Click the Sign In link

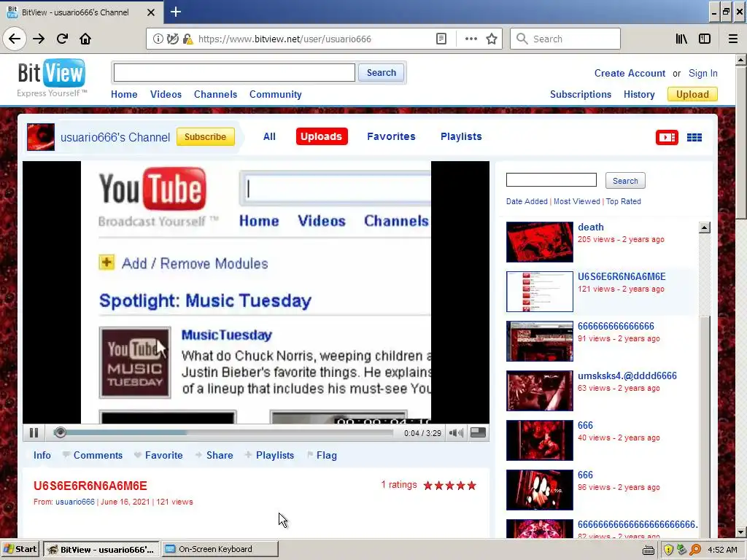point(703,74)
